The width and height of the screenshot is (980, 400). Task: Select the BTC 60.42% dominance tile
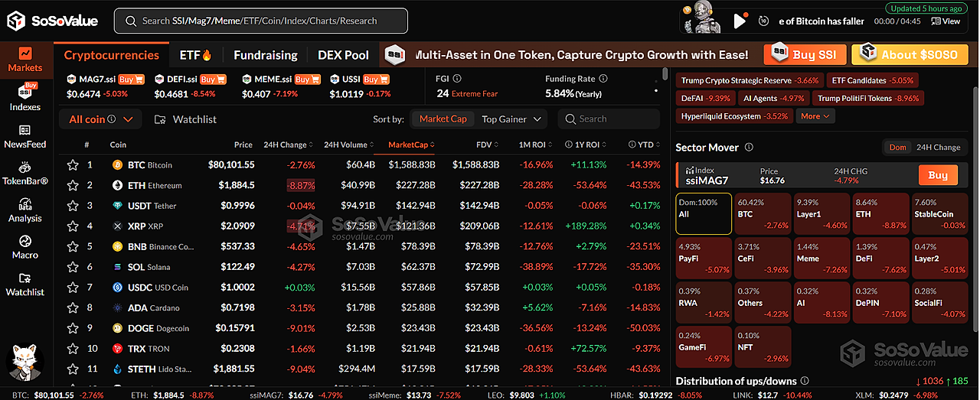click(x=763, y=213)
